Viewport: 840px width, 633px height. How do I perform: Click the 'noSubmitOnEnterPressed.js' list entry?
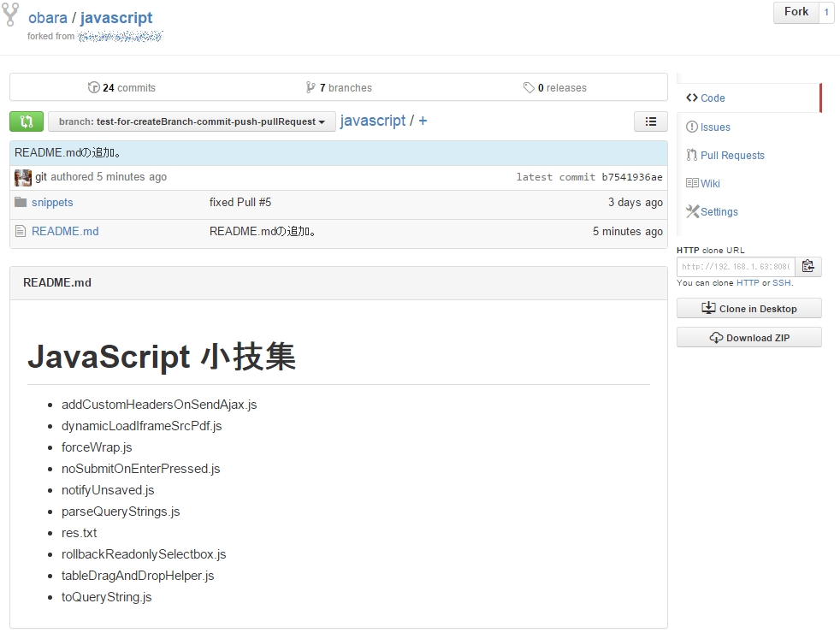[141, 469]
